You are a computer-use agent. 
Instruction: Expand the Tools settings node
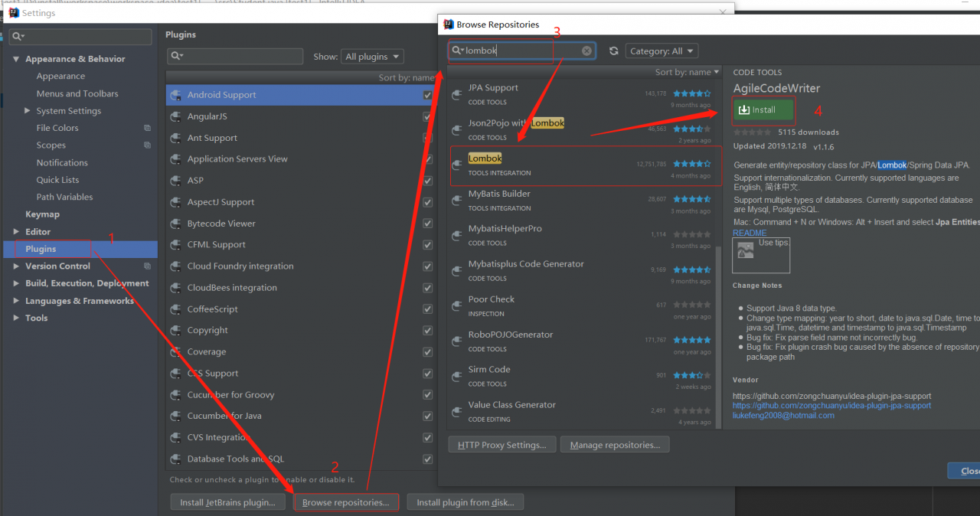(17, 318)
